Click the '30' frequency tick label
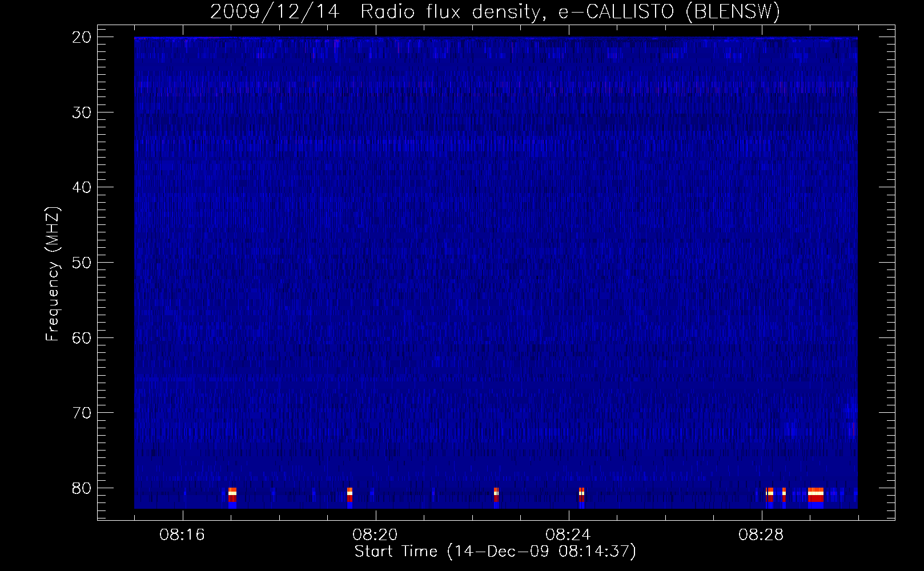The image size is (924, 571). (82, 112)
